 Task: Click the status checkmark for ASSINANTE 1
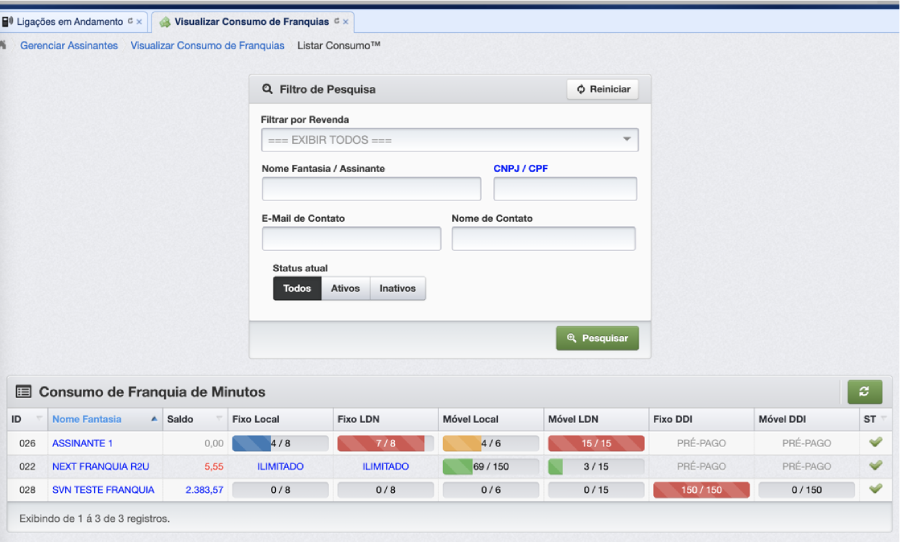(875, 442)
